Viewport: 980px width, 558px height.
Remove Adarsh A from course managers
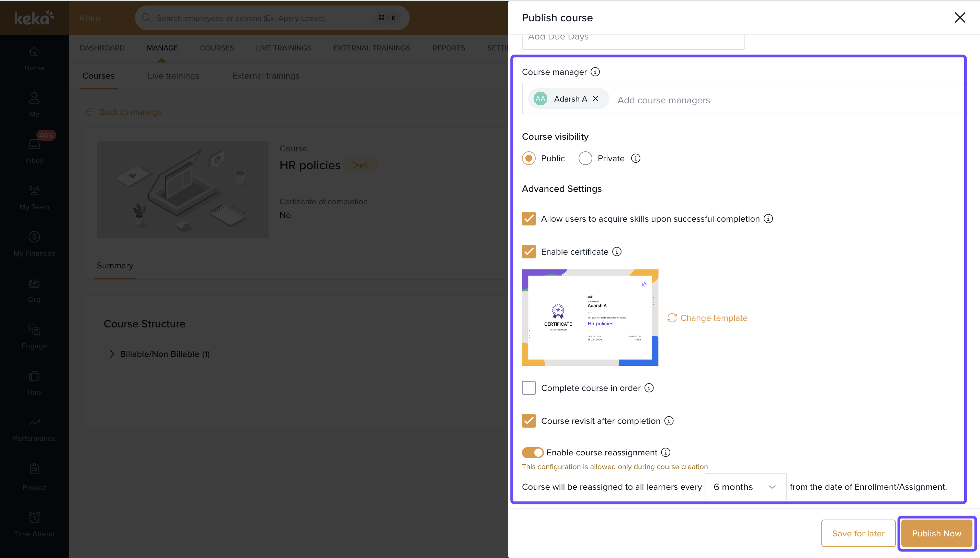coord(595,98)
